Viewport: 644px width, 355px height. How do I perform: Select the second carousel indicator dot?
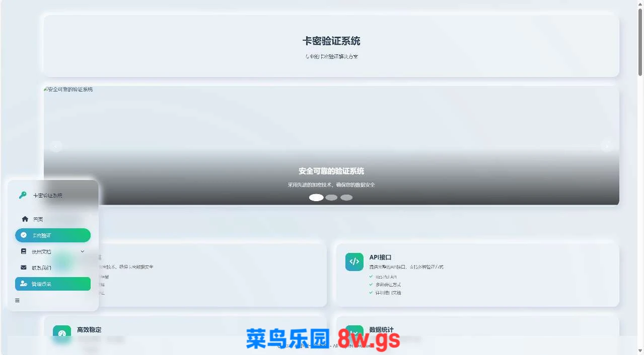pyautogui.click(x=331, y=198)
